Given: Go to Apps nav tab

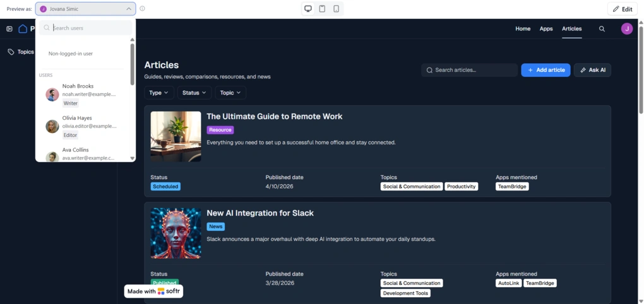Looking at the screenshot, I should click(x=546, y=29).
